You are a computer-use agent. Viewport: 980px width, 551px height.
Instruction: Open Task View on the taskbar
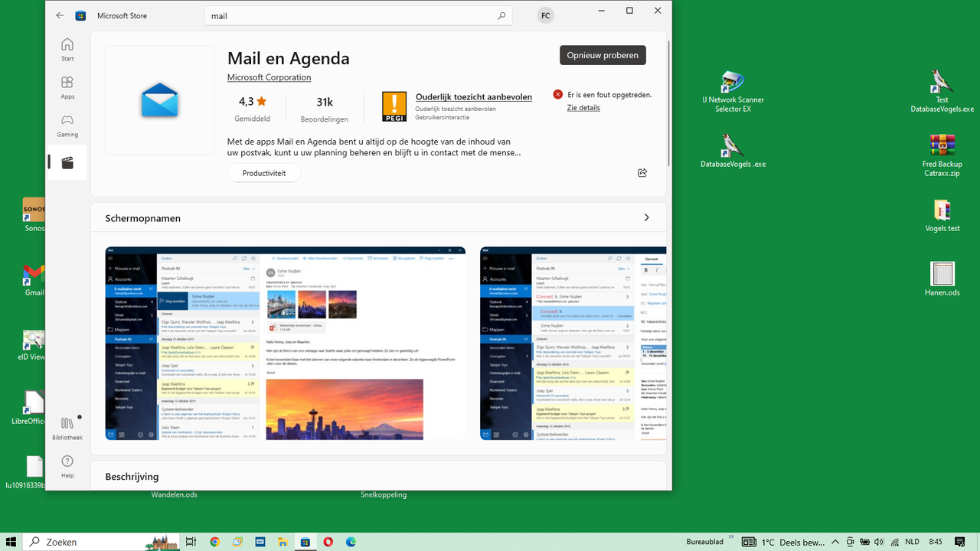pyautogui.click(x=191, y=542)
